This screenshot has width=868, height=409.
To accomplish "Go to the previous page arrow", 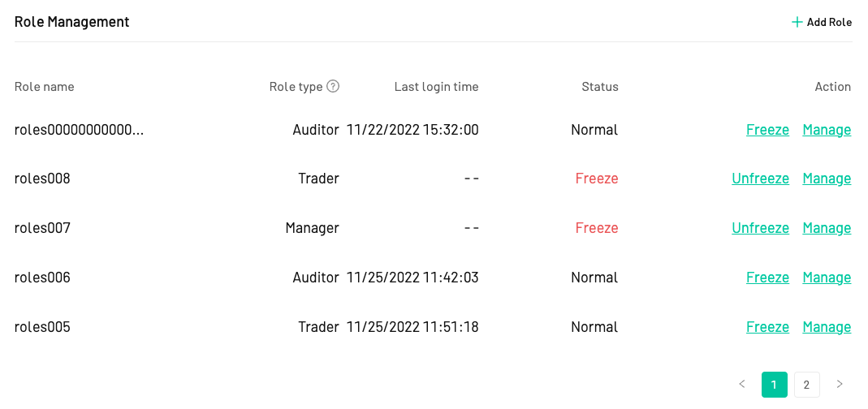I will tap(742, 384).
